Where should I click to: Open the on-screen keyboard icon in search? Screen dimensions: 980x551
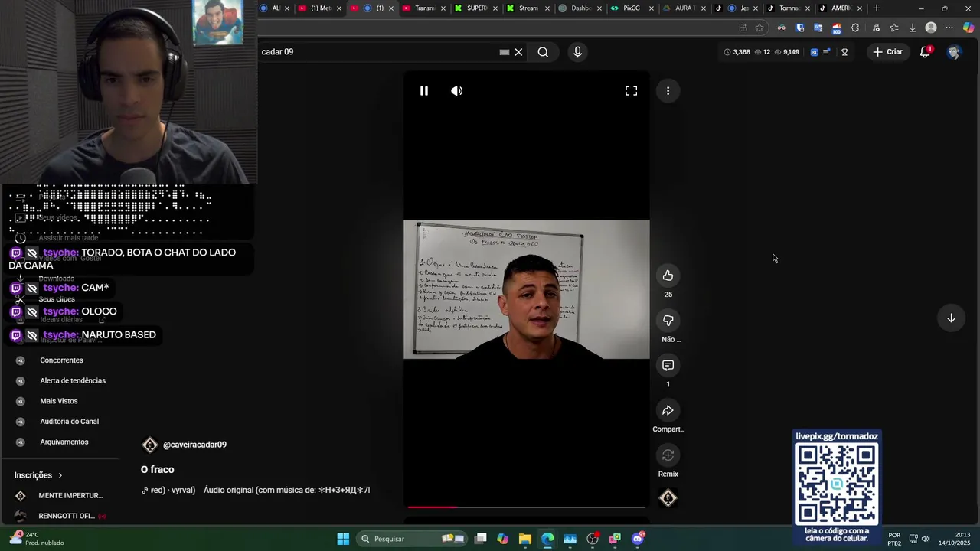504,52
